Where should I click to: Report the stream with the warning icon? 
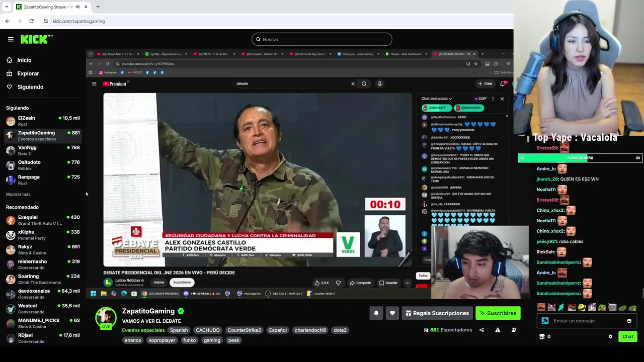tap(498, 330)
